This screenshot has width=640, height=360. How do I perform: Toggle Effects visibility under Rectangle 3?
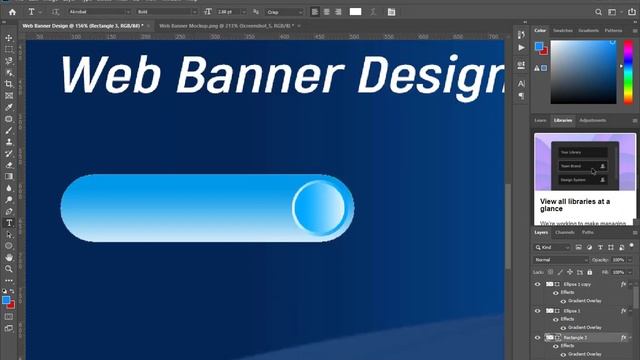click(556, 346)
